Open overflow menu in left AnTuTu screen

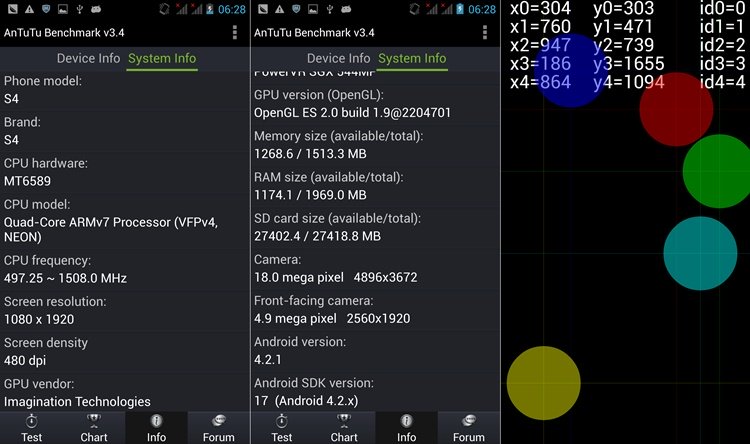coord(234,33)
